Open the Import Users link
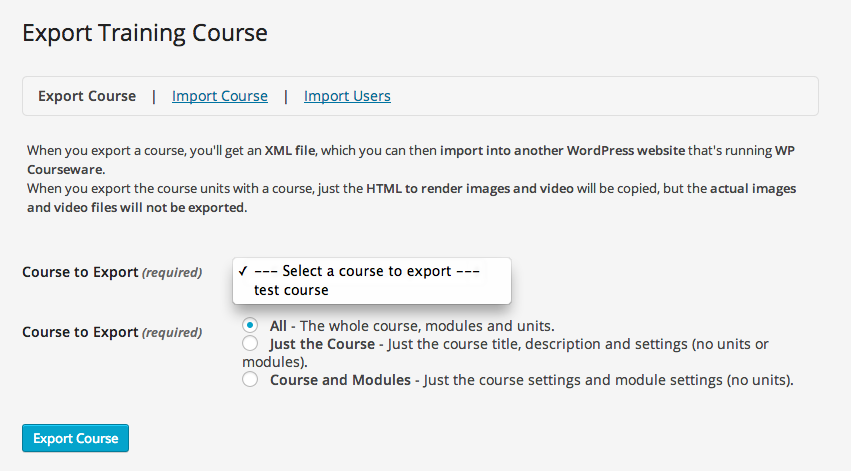The width and height of the screenshot is (851, 471). 347,96
